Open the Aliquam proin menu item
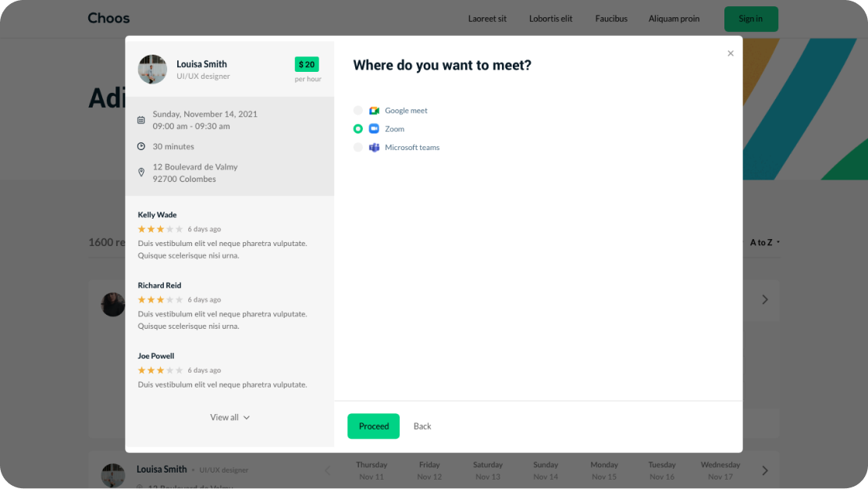The width and height of the screenshot is (868, 489). click(x=674, y=19)
